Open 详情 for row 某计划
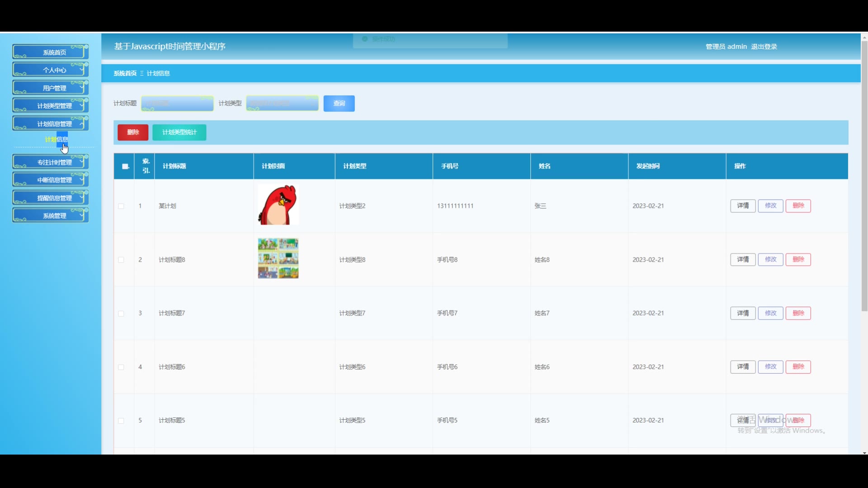 pyautogui.click(x=743, y=206)
